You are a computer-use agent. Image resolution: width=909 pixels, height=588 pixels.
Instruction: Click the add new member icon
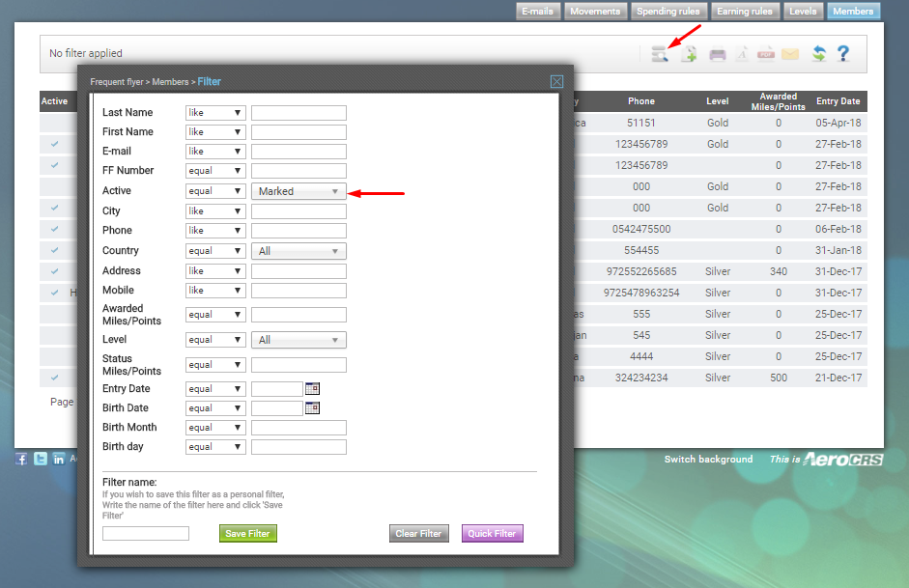[x=689, y=54]
